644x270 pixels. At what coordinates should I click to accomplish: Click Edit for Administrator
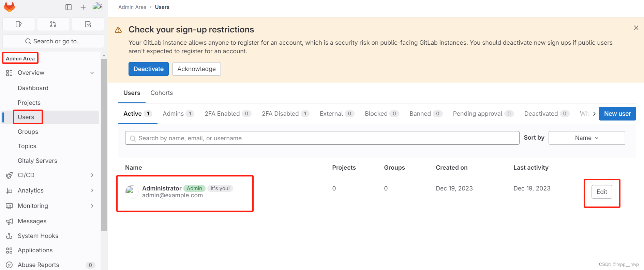[602, 192]
